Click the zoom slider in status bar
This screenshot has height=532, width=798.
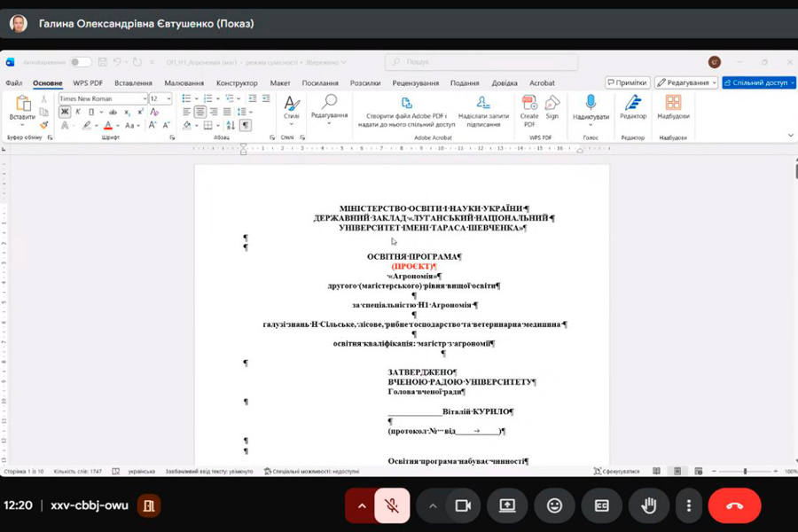point(745,471)
